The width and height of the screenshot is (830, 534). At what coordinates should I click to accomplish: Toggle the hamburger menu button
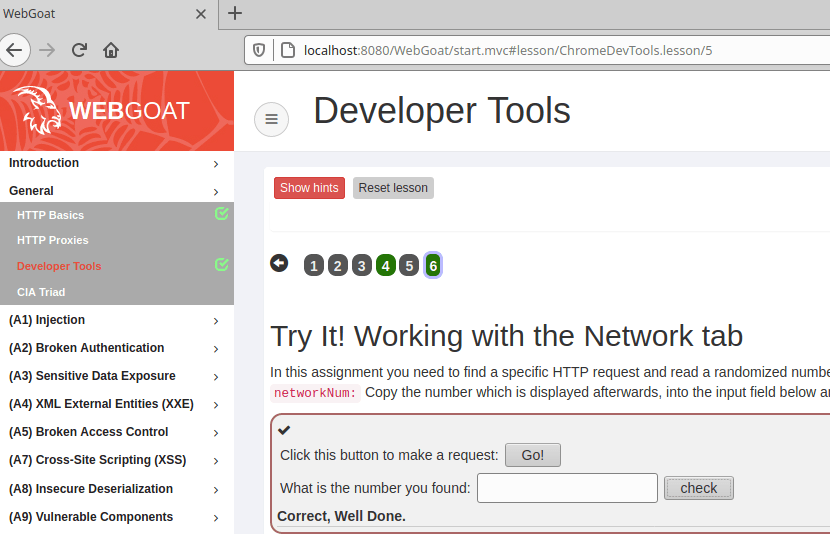point(271,119)
